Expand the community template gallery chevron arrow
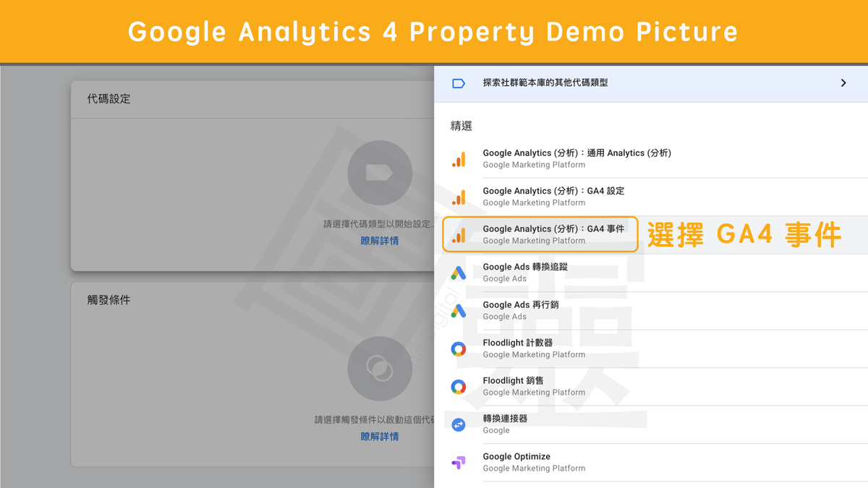Image resolution: width=868 pixels, height=488 pixels. pyautogui.click(x=843, y=83)
